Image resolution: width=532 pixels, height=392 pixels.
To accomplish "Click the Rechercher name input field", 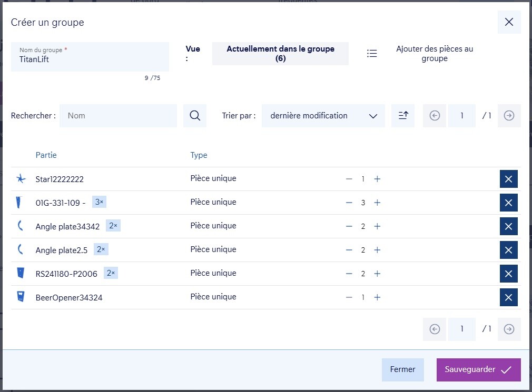I will 118,116.
